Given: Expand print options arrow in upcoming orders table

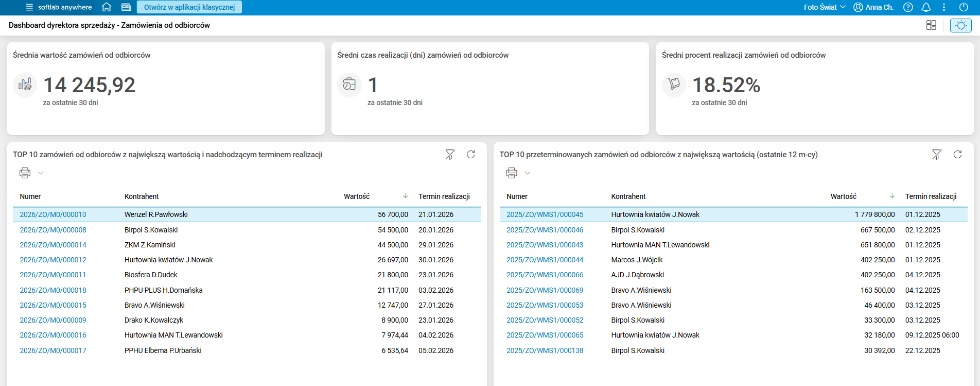Looking at the screenshot, I should click(41, 173).
